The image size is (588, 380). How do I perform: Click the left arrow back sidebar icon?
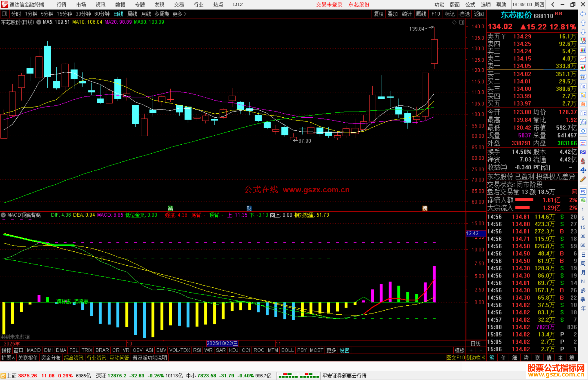(x=583, y=14)
